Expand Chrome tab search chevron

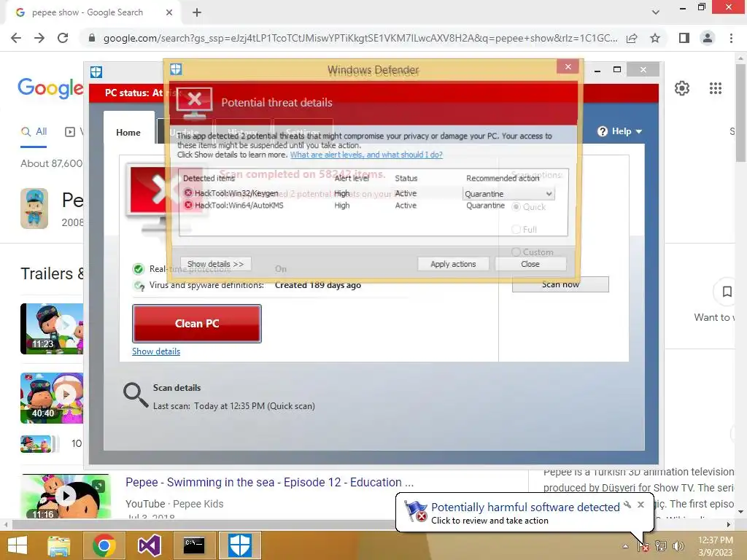pyautogui.click(x=656, y=12)
